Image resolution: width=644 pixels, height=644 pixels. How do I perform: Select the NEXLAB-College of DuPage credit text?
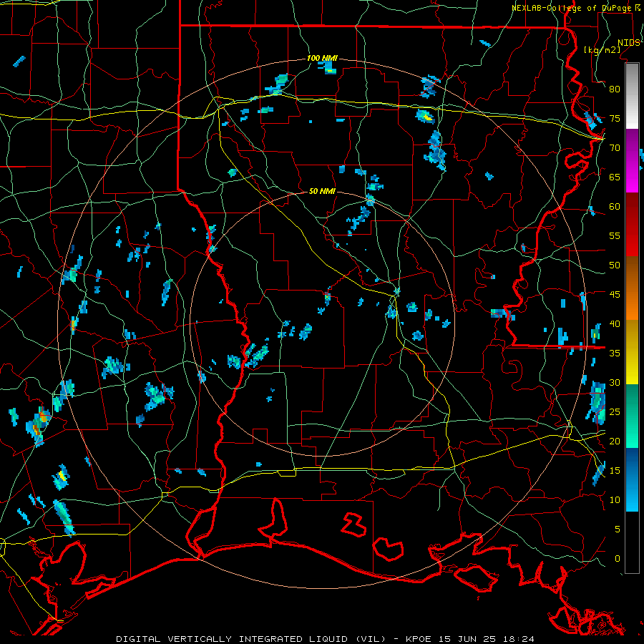coord(571,8)
